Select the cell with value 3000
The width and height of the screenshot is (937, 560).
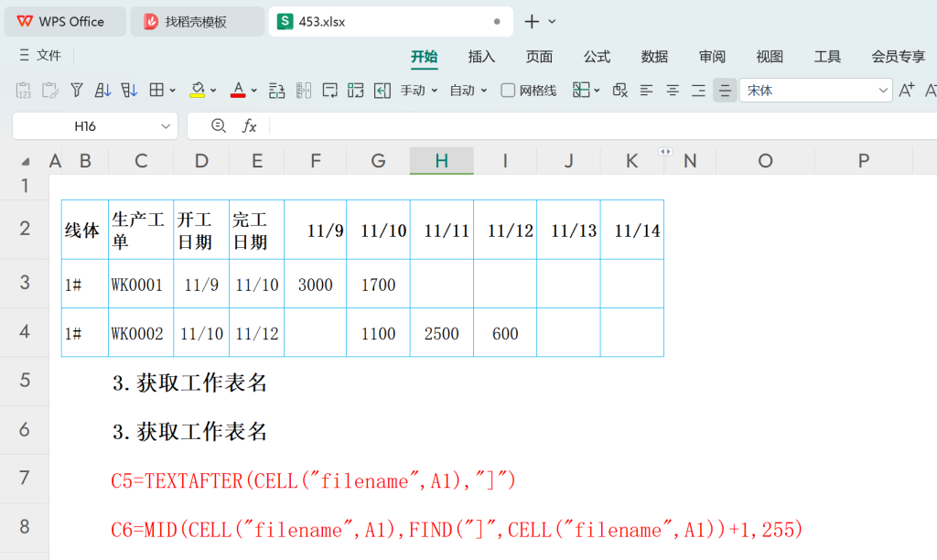coord(316,284)
